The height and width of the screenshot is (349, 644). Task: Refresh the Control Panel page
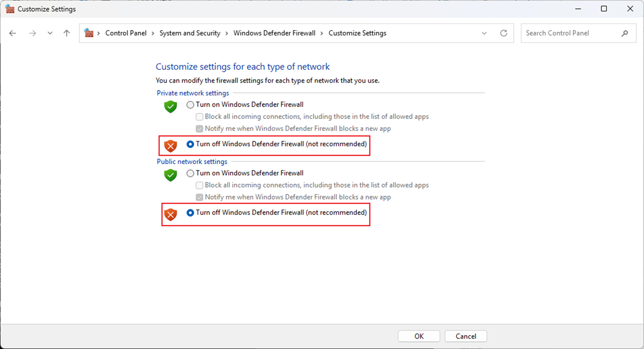click(x=504, y=33)
